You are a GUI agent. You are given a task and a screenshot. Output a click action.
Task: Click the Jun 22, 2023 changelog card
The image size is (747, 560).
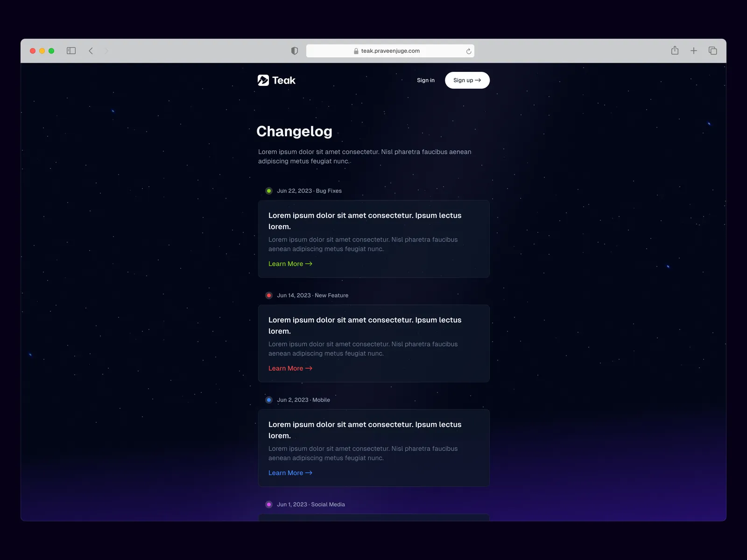373,239
